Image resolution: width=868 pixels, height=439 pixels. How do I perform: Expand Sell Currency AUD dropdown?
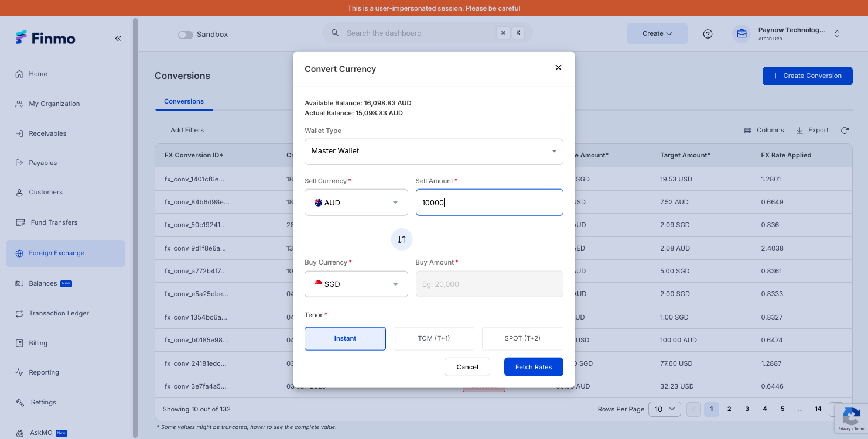click(356, 203)
